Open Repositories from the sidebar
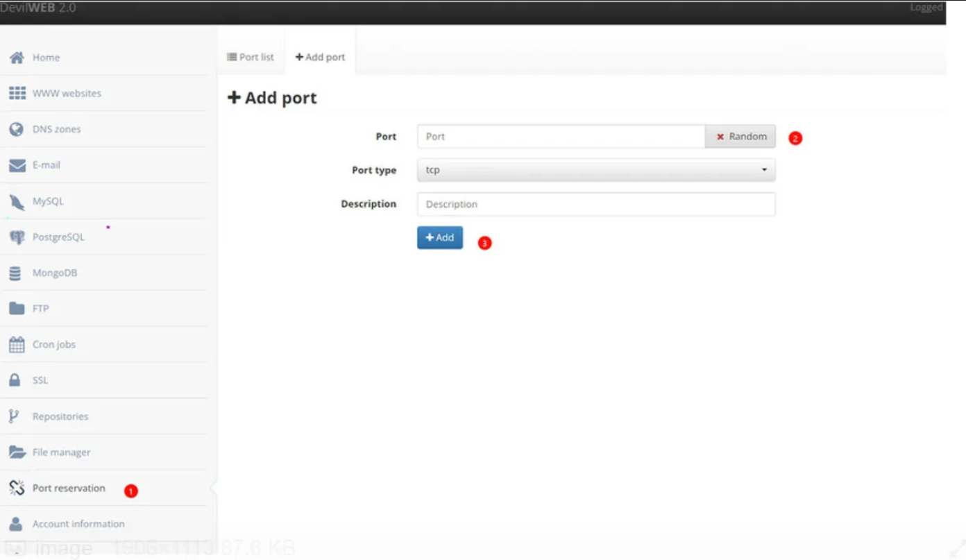This screenshot has width=966, height=560. [x=60, y=416]
